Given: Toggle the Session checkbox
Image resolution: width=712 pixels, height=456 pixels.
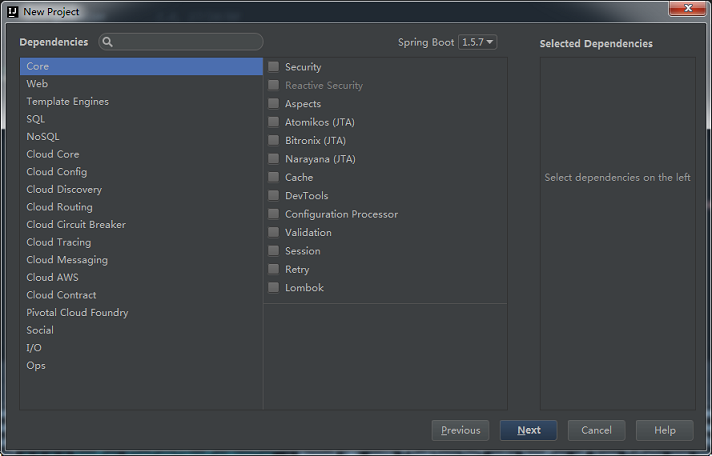Looking at the screenshot, I should pos(273,251).
